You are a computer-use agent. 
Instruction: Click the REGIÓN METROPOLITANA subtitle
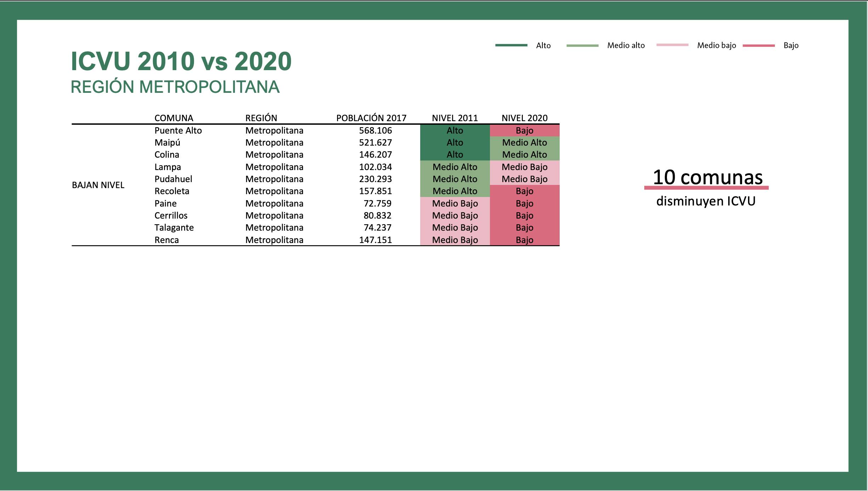click(175, 87)
